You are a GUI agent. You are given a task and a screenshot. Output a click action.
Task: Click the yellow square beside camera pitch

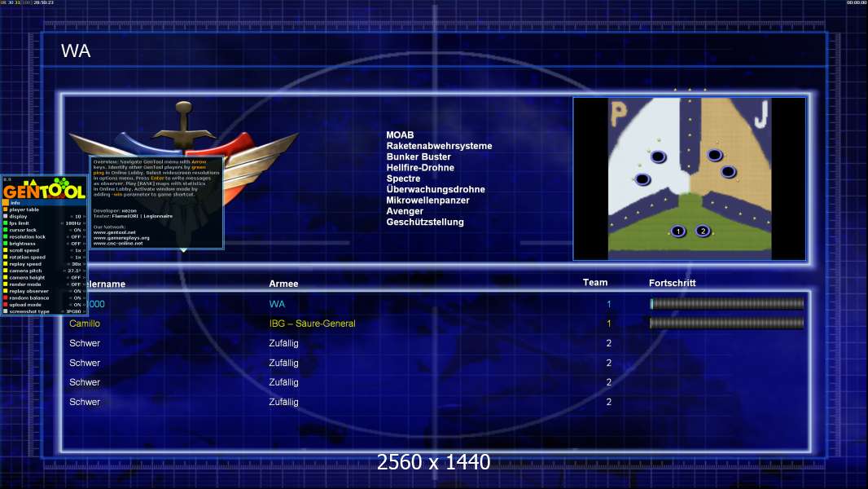(6, 271)
